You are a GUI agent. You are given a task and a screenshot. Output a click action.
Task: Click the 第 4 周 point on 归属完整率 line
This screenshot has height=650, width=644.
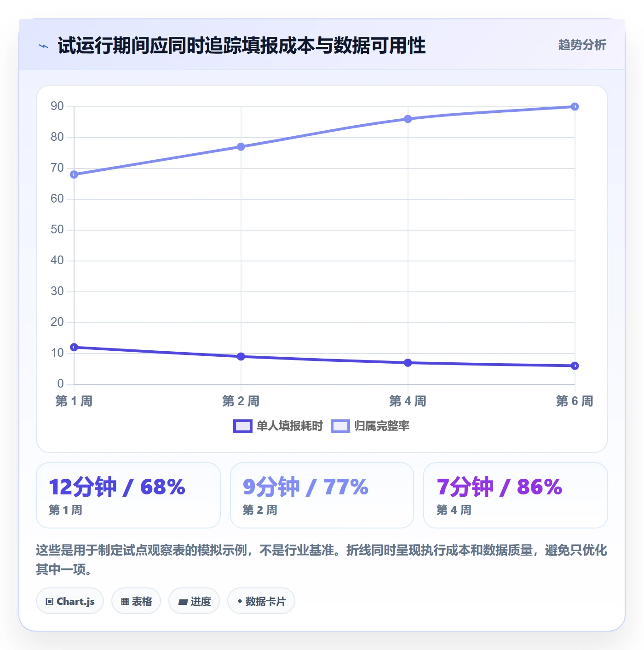click(x=408, y=119)
